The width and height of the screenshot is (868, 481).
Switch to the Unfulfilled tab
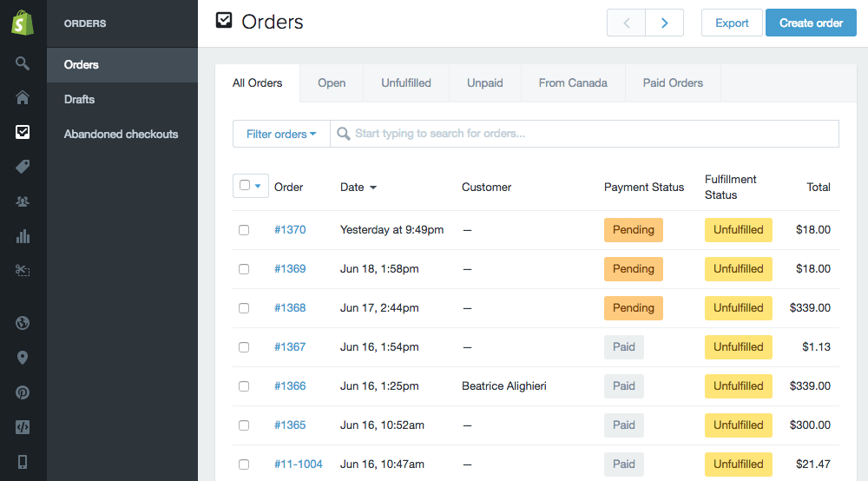(x=405, y=83)
